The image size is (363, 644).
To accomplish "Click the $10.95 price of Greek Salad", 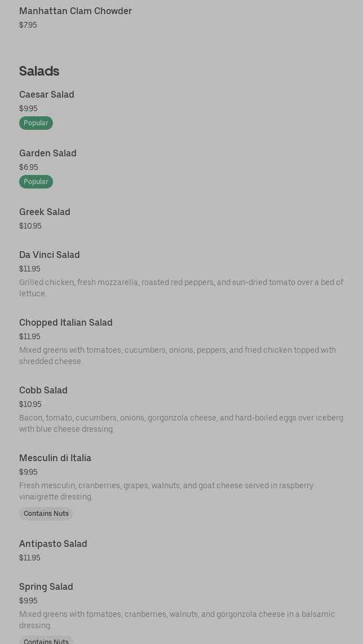I will click(x=30, y=226).
